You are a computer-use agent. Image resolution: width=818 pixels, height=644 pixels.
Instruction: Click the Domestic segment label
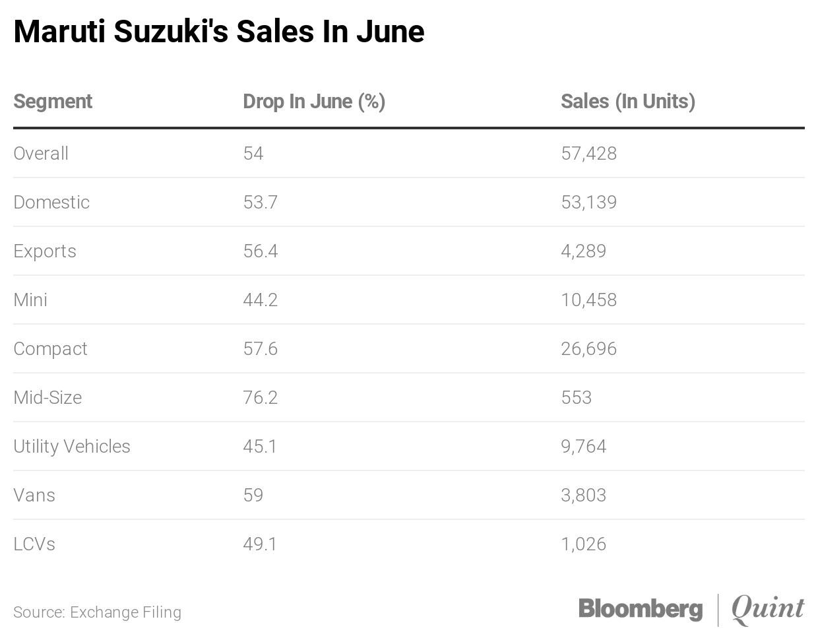point(51,202)
